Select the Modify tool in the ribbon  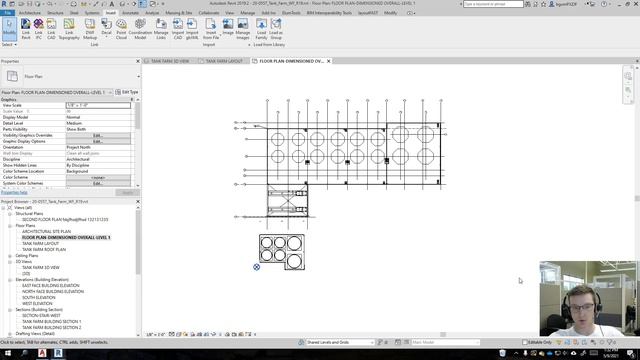(x=9, y=29)
